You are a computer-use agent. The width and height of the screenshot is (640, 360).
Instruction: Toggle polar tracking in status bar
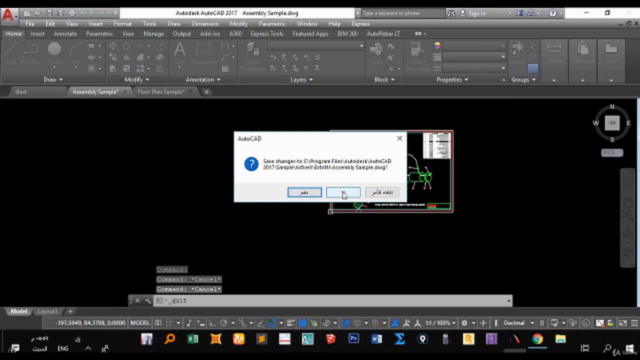tap(224, 323)
